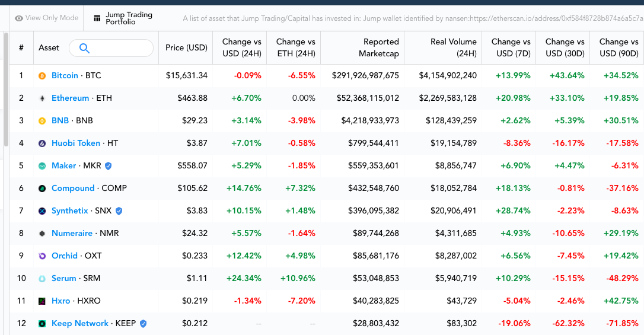The image size is (644, 335).
Task: Click the Ethereum diamond logo icon
Action: coord(42,98)
